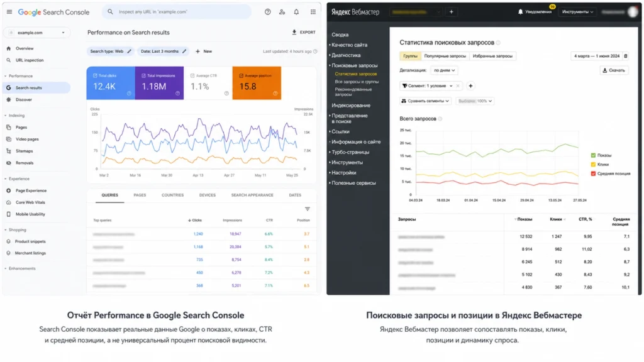Screen dimensions: 644x362
Task: Click the search magnifier icon in Search Console
Action: [x=110, y=12]
